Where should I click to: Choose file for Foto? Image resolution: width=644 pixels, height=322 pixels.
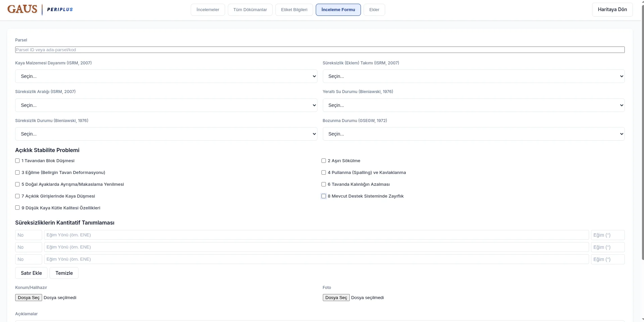pos(336,298)
